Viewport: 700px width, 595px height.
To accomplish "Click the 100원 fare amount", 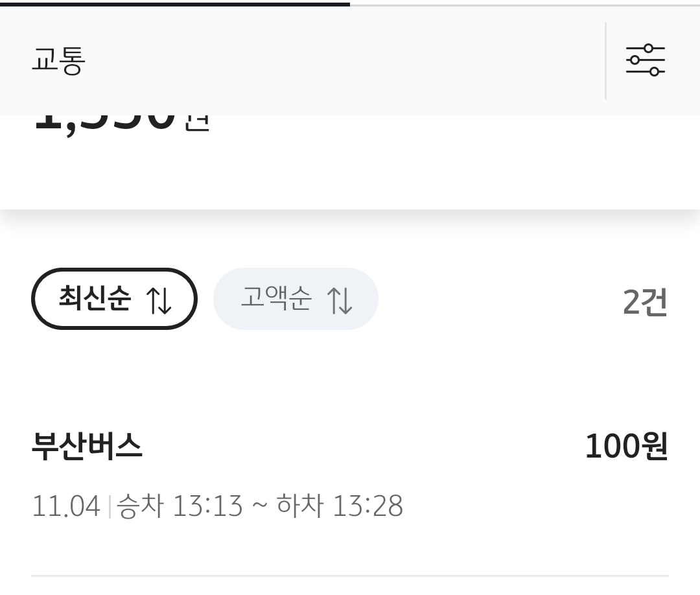I will tap(625, 447).
